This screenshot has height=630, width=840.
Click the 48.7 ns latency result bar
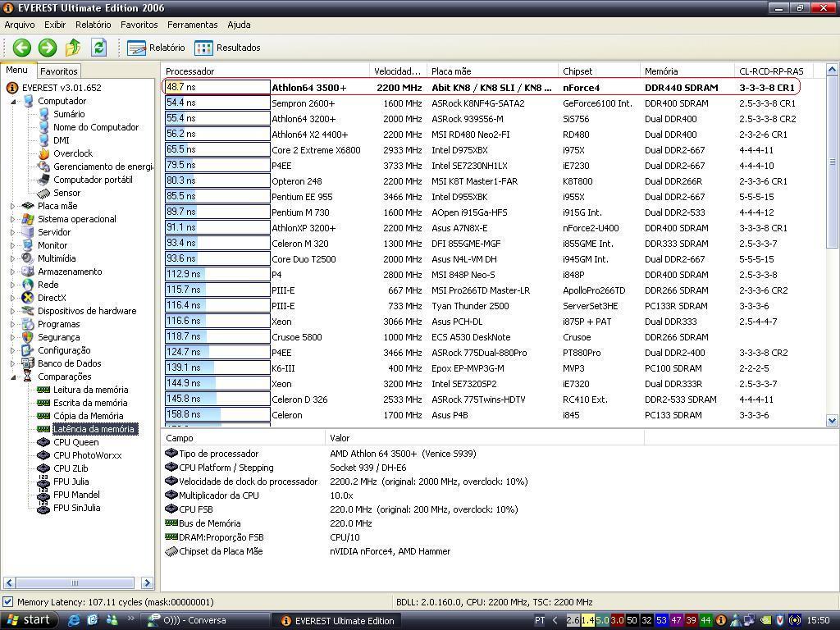tap(217, 87)
